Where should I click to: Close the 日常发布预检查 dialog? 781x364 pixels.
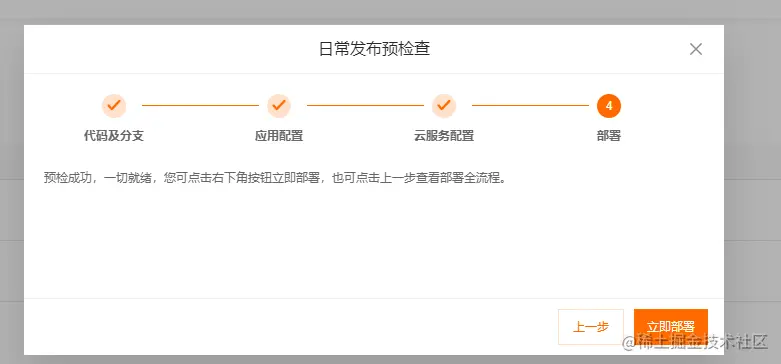(695, 49)
